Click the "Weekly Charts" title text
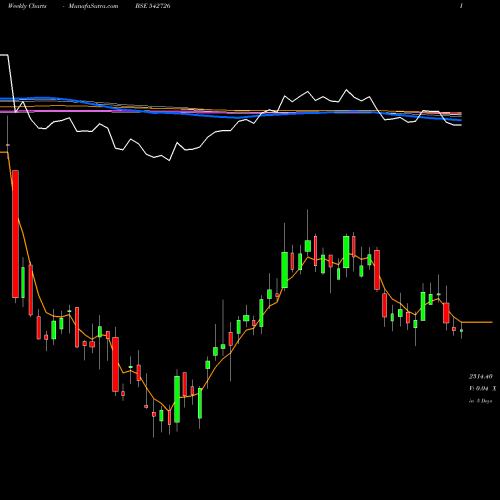 (x=27, y=6)
